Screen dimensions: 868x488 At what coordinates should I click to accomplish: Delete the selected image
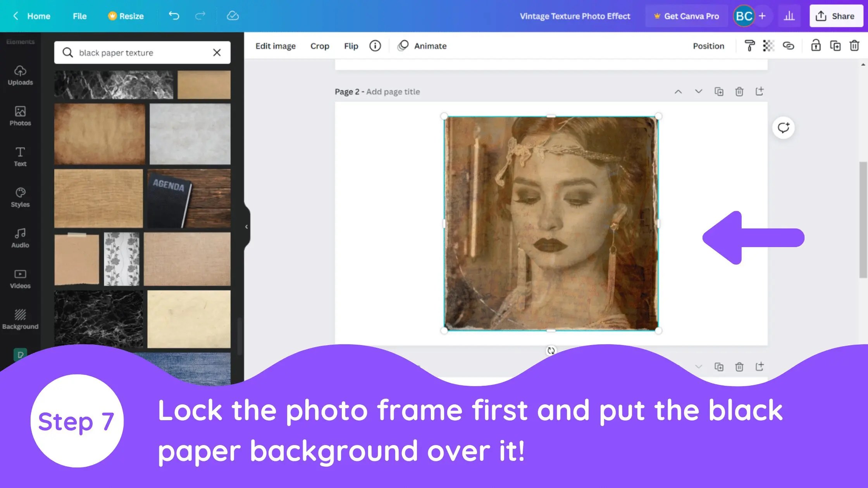[x=854, y=46]
